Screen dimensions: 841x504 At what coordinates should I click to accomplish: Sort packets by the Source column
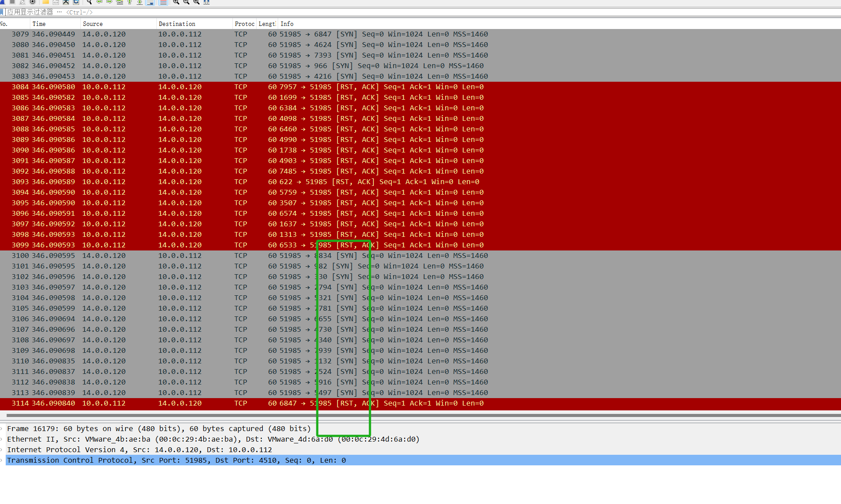click(x=118, y=24)
